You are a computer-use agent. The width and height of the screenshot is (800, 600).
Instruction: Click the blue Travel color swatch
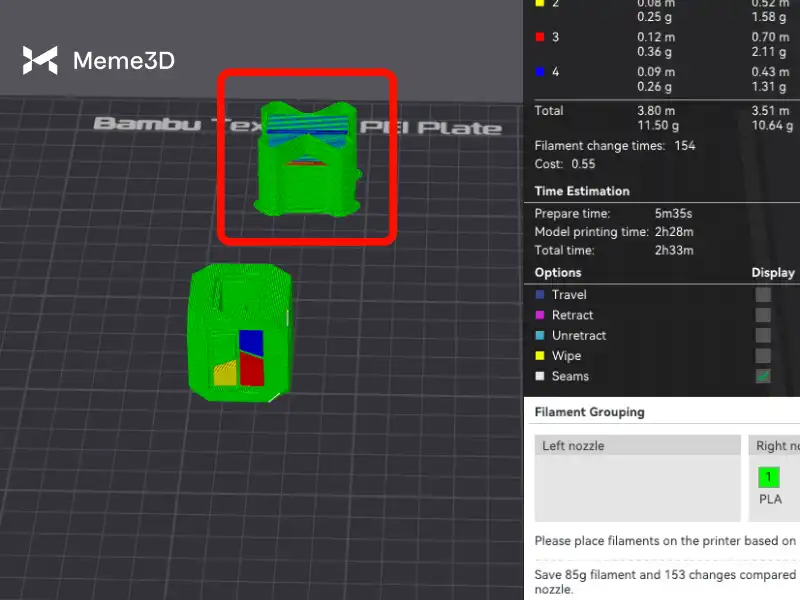click(x=540, y=295)
